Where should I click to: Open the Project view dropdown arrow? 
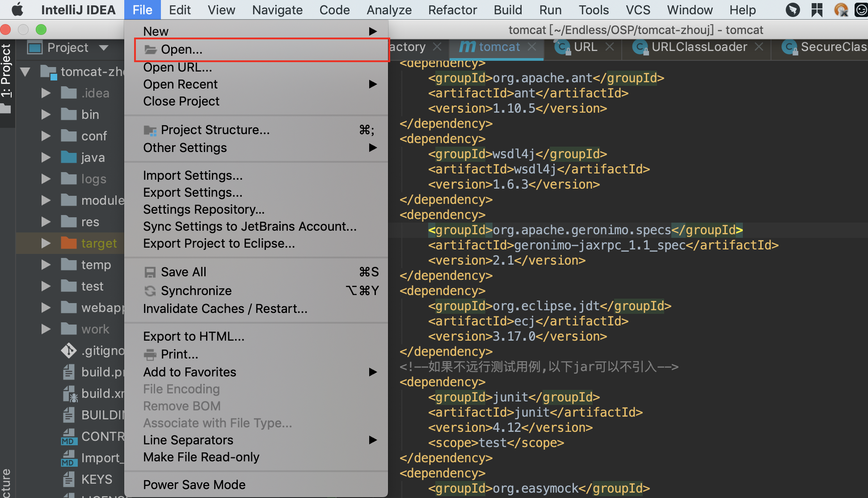click(104, 48)
